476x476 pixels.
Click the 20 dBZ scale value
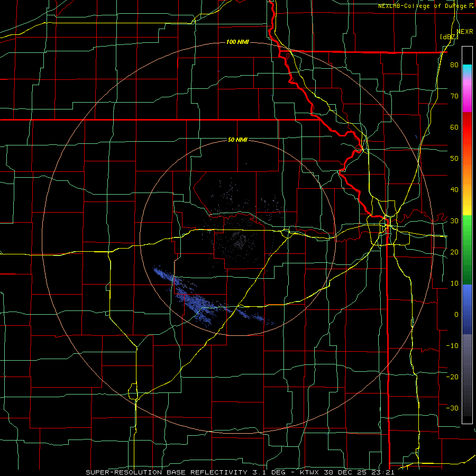pos(454,252)
